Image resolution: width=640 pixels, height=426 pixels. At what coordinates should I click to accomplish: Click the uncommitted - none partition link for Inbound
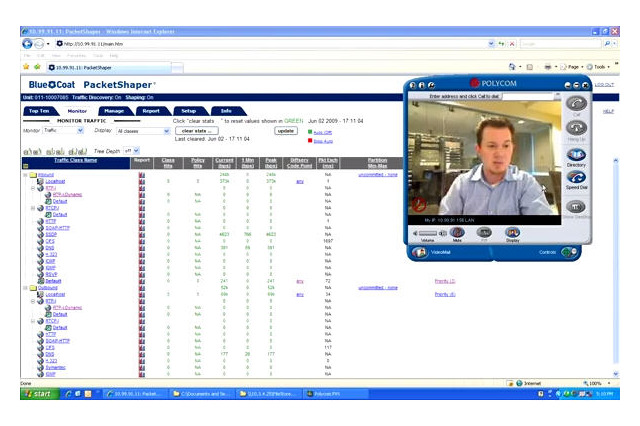click(x=378, y=175)
